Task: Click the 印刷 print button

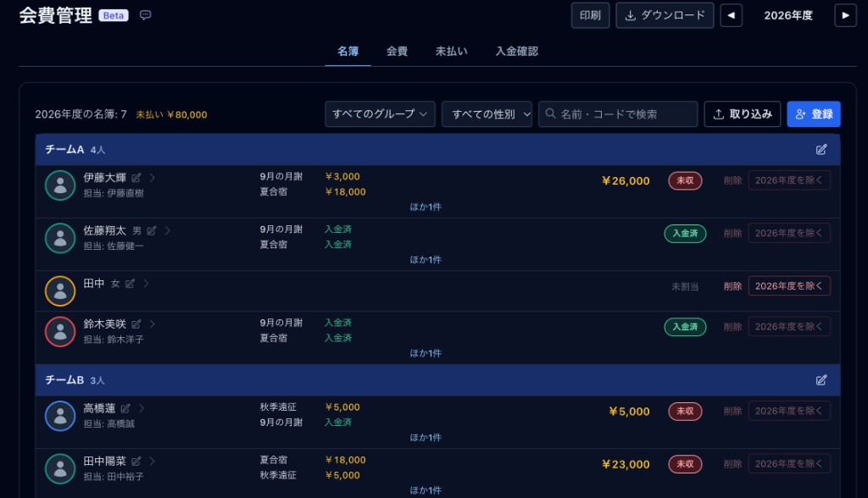Action: pyautogui.click(x=590, y=15)
